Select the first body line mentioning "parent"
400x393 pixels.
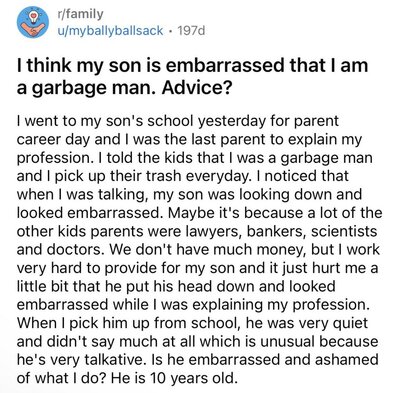coord(178,121)
